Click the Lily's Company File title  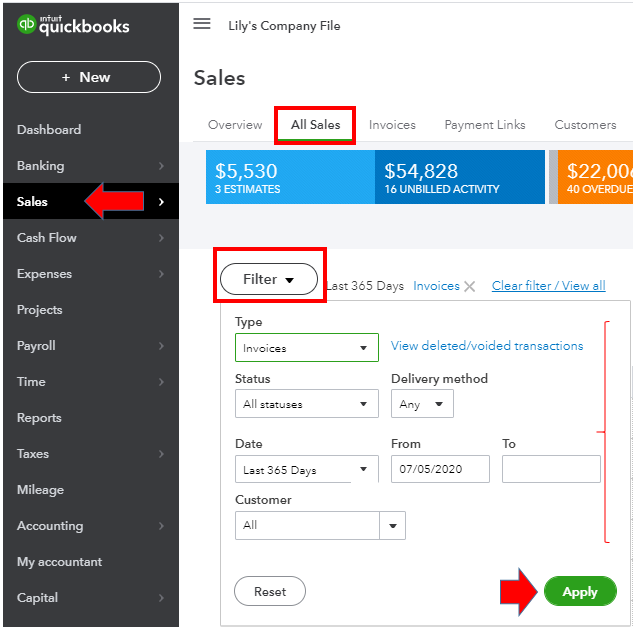[x=284, y=26]
